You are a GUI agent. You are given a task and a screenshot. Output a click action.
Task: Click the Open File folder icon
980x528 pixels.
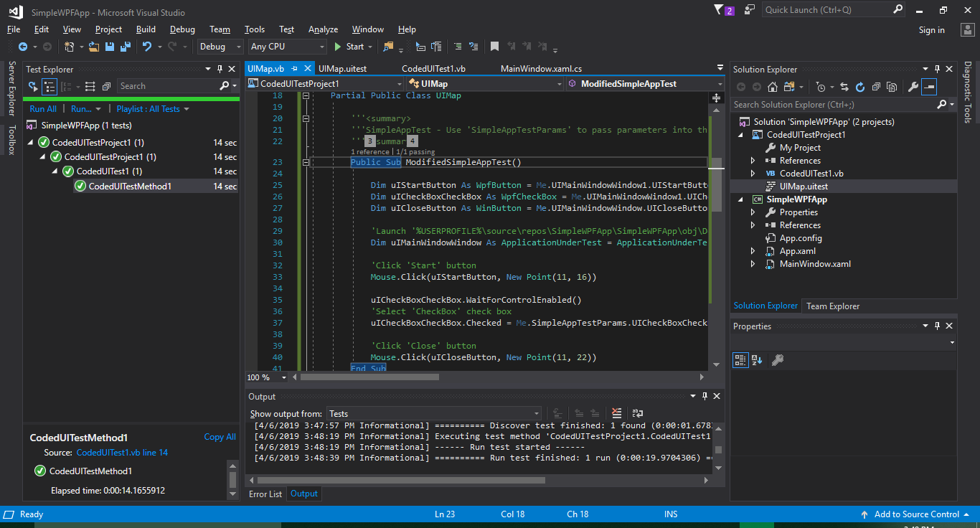tap(94, 47)
